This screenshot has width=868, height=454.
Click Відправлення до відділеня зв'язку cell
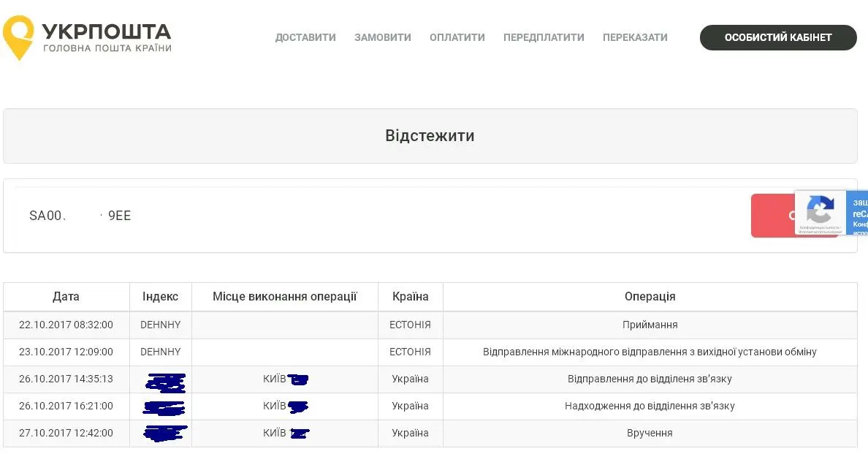(650, 379)
